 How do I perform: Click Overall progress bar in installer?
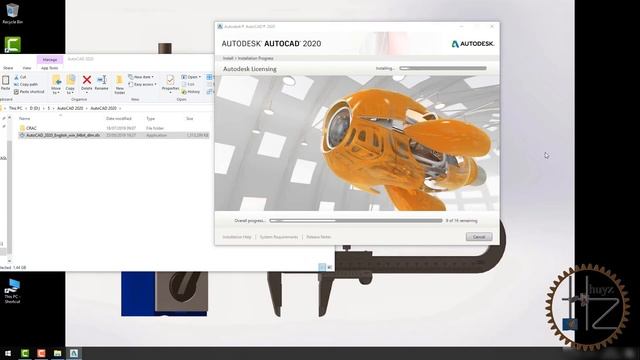356,220
